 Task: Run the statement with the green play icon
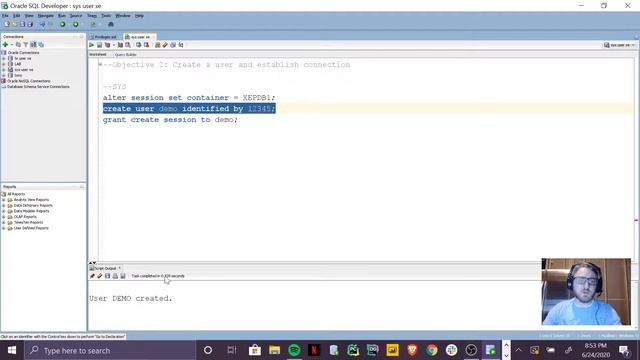click(91, 45)
